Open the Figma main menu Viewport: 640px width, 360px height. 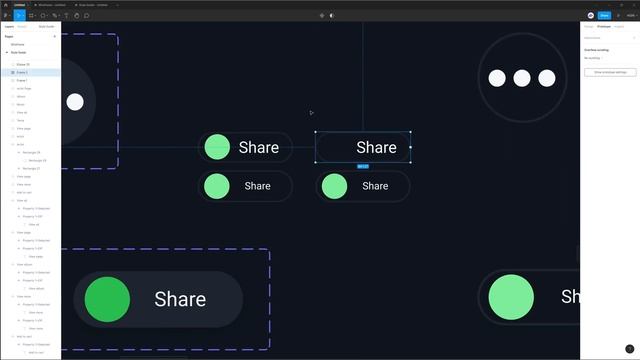click(5, 16)
